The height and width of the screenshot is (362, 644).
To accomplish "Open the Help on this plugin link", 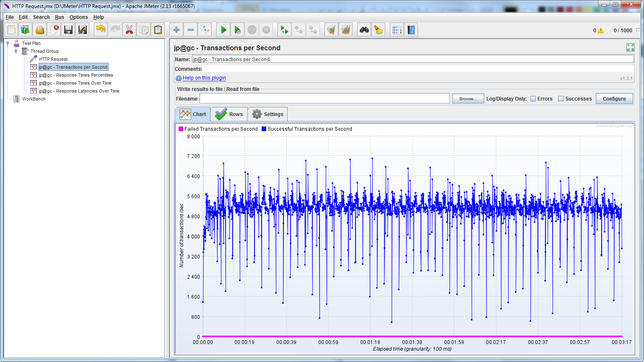I will click(204, 78).
